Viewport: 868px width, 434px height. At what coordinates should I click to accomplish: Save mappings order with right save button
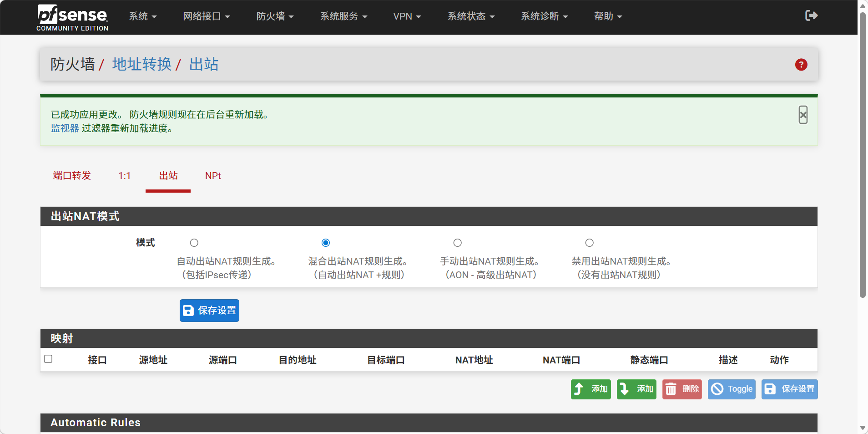point(789,389)
